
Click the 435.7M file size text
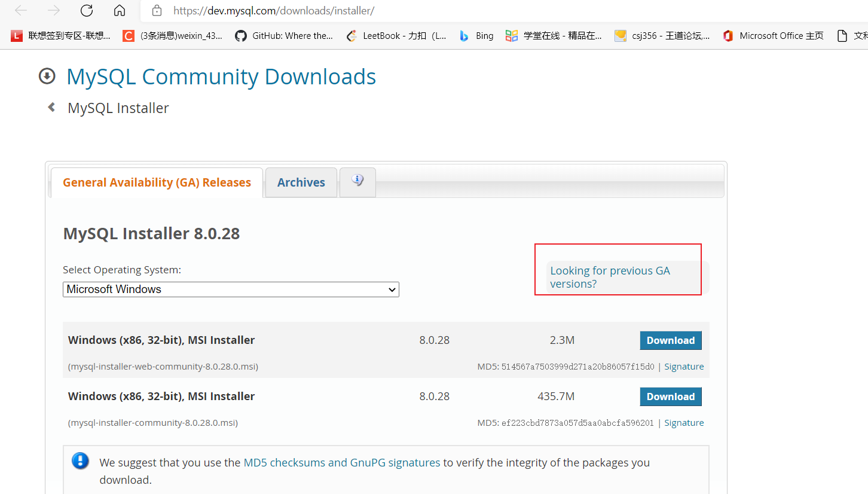[x=556, y=397]
